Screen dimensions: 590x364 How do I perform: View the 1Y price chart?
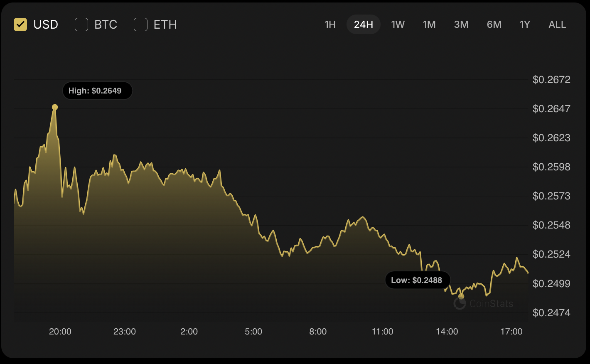click(x=525, y=25)
